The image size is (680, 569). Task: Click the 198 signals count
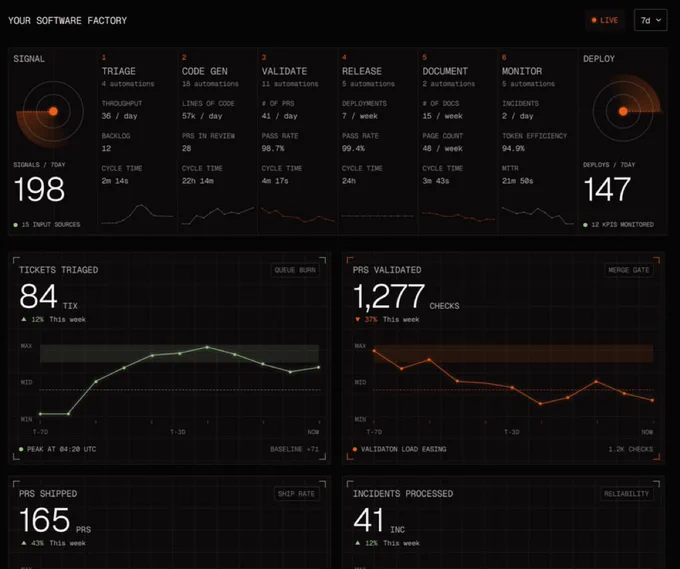click(x=39, y=190)
